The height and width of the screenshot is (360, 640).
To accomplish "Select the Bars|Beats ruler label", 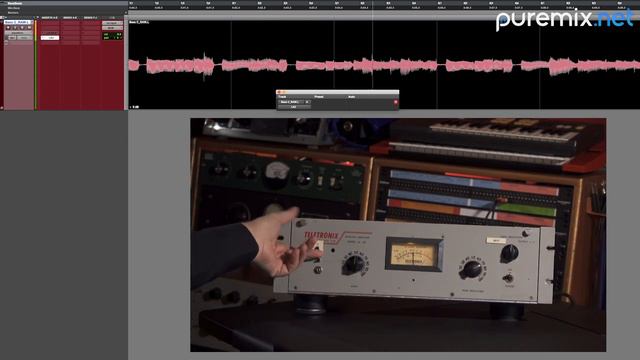I will pos(14,3).
